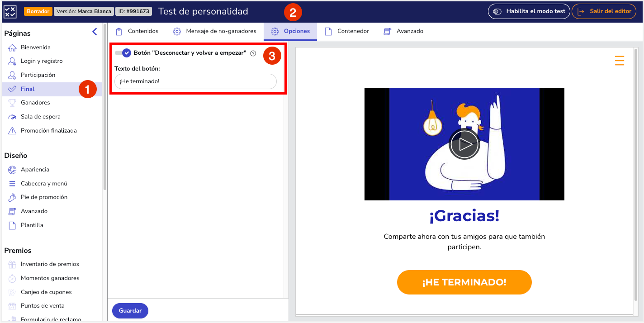Click the help question mark icon
This screenshot has height=323, width=644.
(x=253, y=53)
